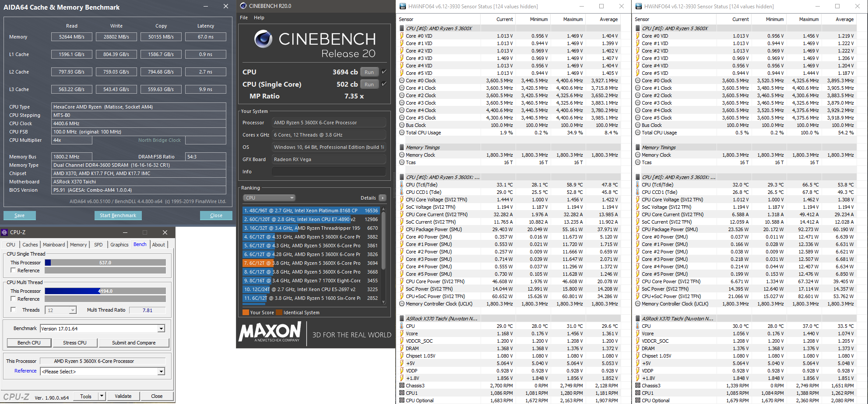Screen dimensions: 868x404
Task: Switch to the Memory tab in CPU-Z
Action: (78, 245)
